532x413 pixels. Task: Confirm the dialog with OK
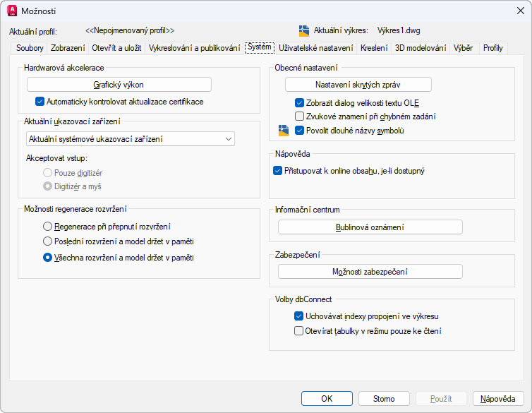click(327, 398)
